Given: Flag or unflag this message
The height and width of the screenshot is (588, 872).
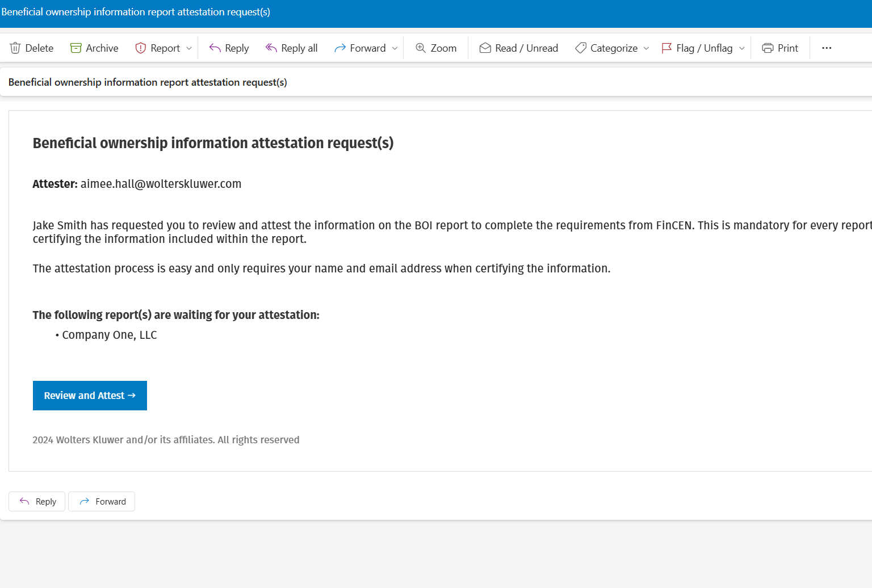Looking at the screenshot, I should point(697,48).
